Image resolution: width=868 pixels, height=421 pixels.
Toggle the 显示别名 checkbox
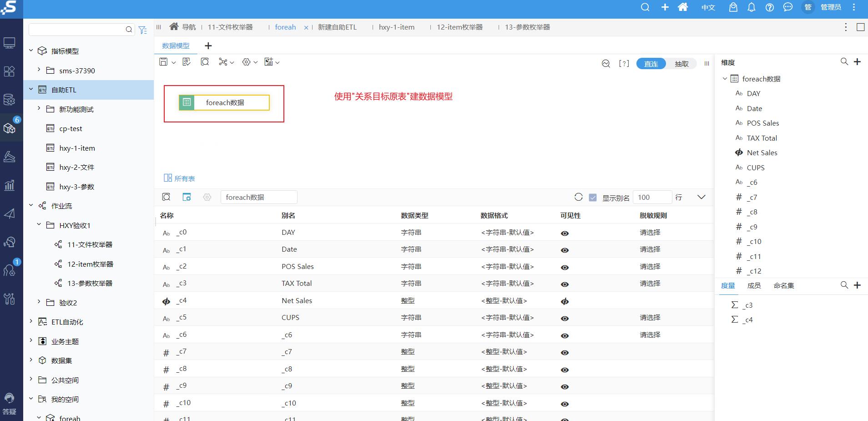pos(593,198)
